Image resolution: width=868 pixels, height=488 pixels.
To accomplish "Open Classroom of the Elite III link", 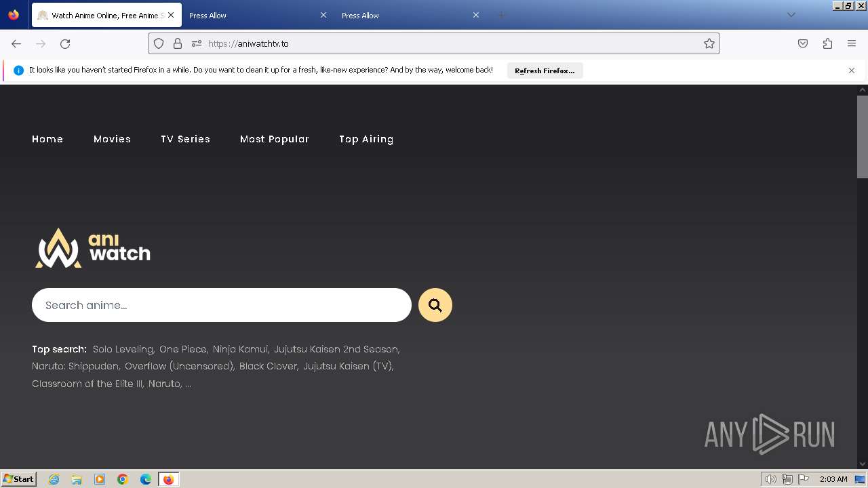I will click(87, 384).
